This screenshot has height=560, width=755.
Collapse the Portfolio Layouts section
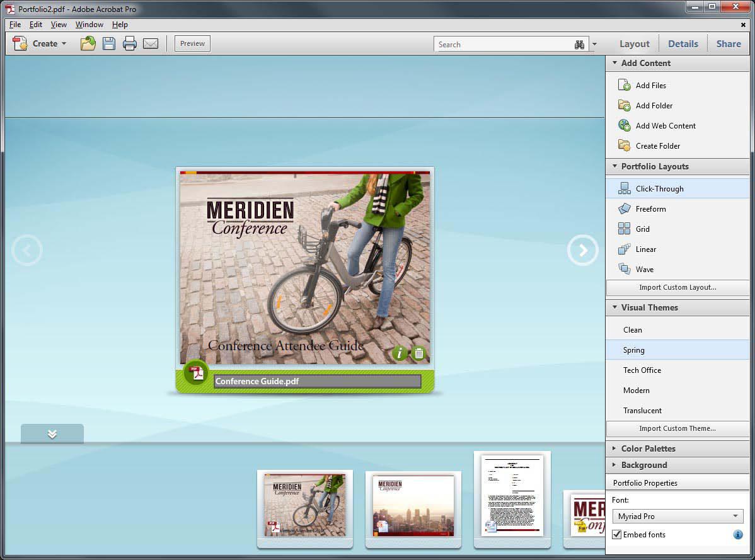615,166
